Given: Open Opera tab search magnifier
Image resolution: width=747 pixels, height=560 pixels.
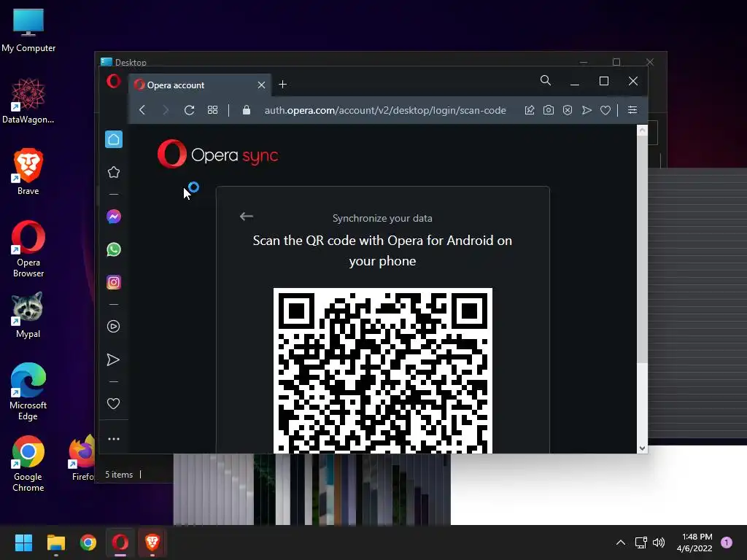Looking at the screenshot, I should (546, 80).
